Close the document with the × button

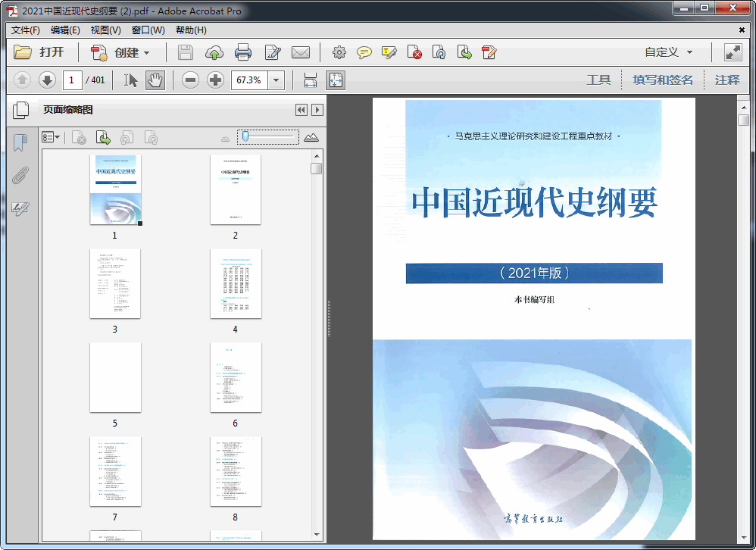click(742, 30)
